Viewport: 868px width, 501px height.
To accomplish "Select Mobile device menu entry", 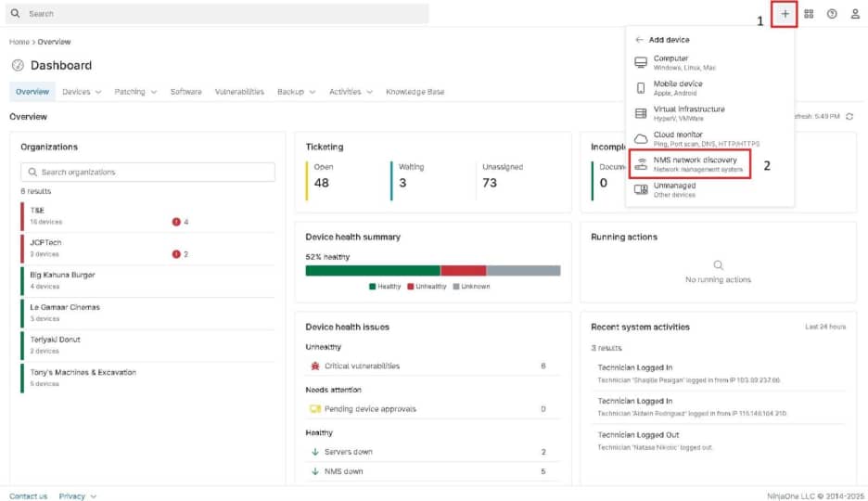I will [x=709, y=88].
